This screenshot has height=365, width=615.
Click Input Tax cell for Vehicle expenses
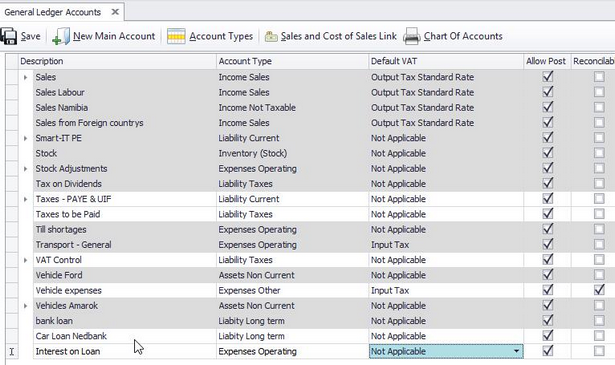(446, 291)
